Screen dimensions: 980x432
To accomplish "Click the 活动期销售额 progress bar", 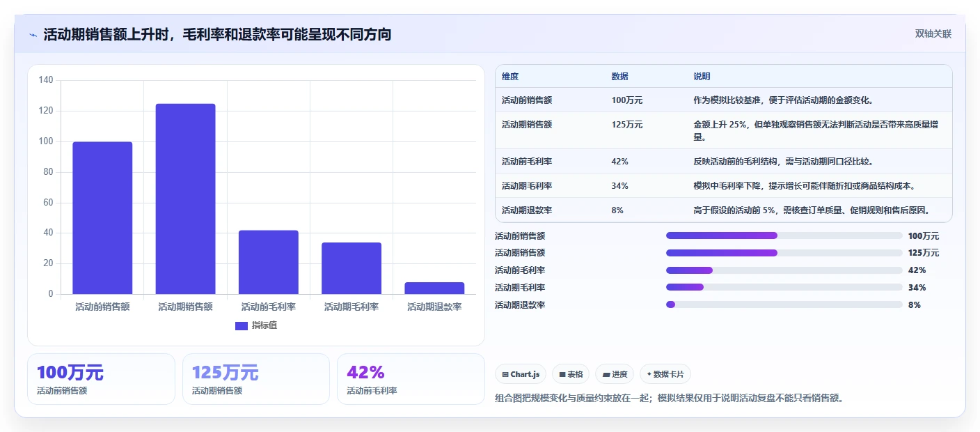I will (x=784, y=253).
